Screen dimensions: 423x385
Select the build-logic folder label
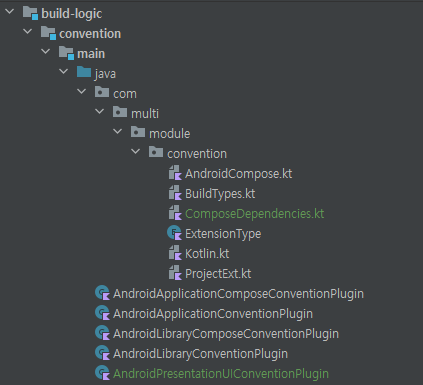72,14
